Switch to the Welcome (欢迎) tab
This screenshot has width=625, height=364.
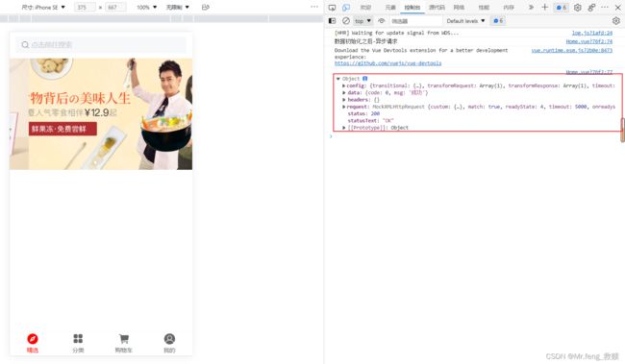(x=365, y=8)
